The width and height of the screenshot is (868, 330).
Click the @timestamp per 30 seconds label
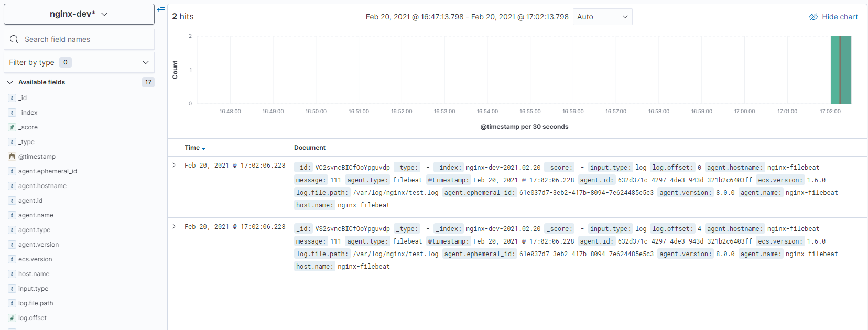tap(524, 127)
